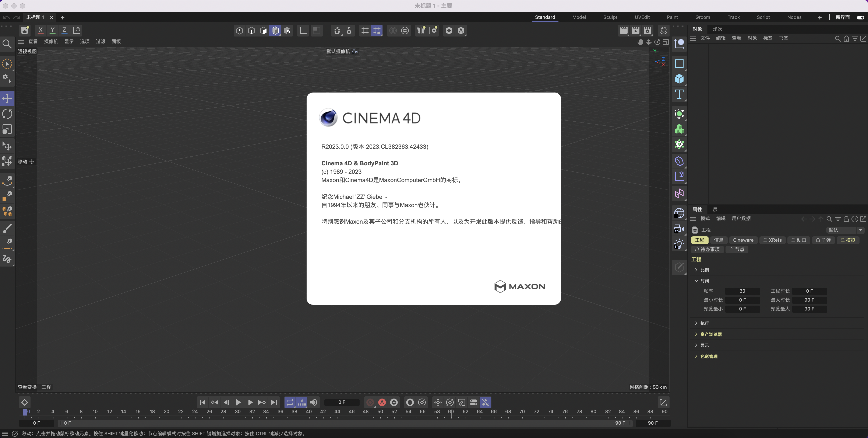Select the Scale tool in left toolbar
This screenshot has height=438, width=868.
[7, 129]
